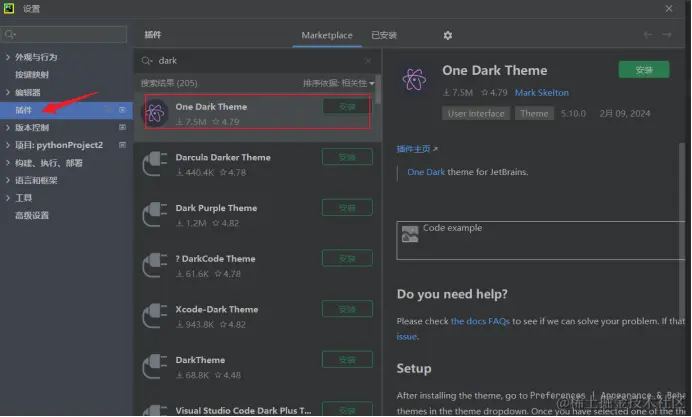
Task: Install One Dark Theme from the details pane
Action: pyautogui.click(x=644, y=70)
